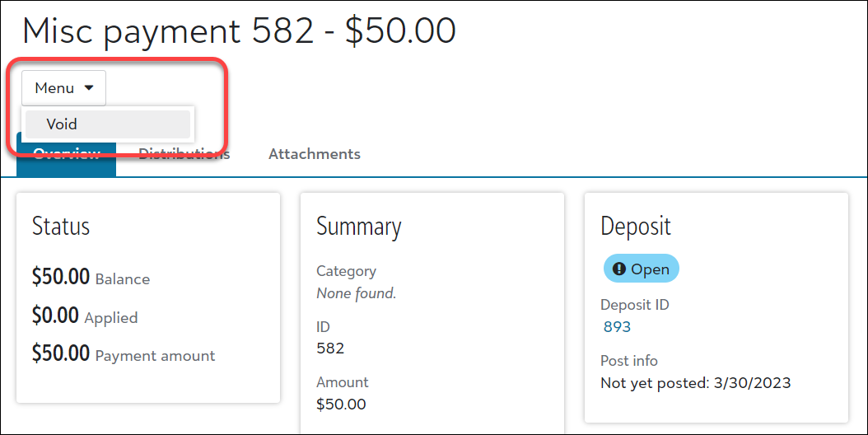Click the Summary card heading
Image resolution: width=868 pixels, height=435 pixels.
coord(359,227)
